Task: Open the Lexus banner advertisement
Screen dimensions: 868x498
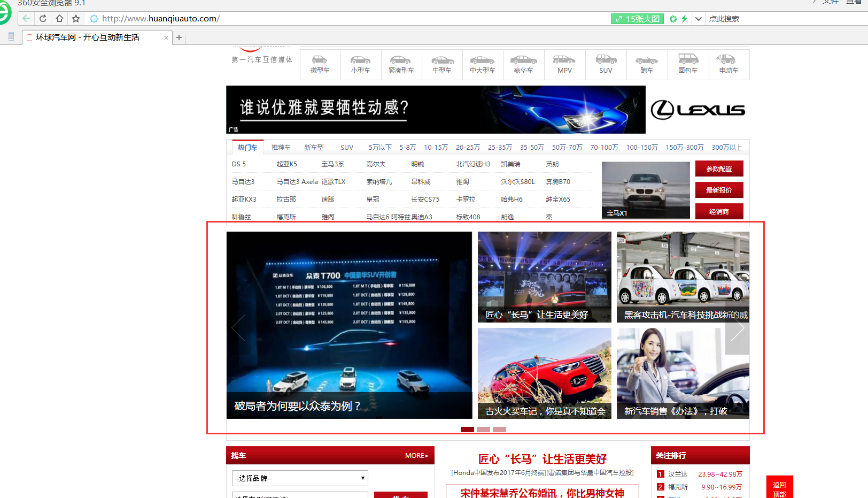Action: click(x=487, y=110)
